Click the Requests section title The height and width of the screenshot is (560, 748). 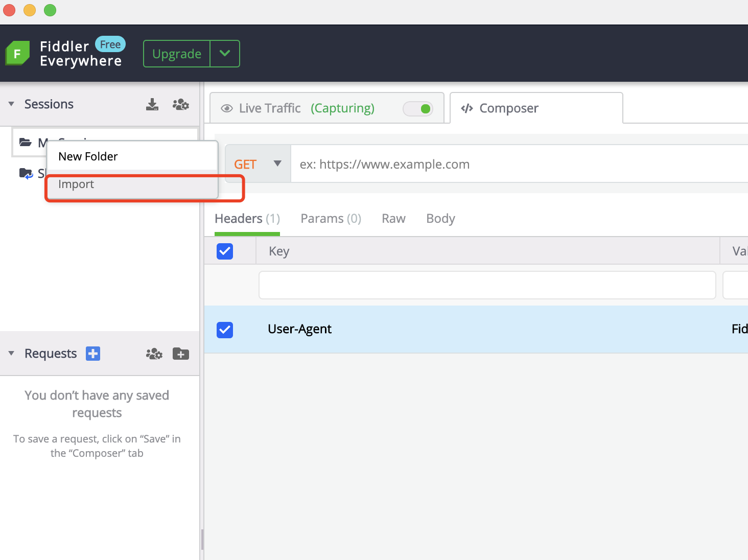(x=51, y=354)
